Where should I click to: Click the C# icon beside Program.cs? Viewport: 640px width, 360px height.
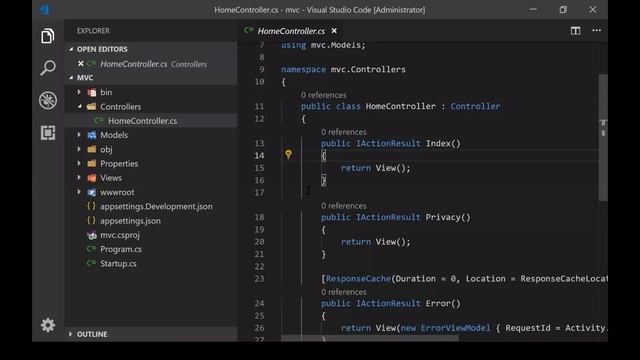pos(91,249)
